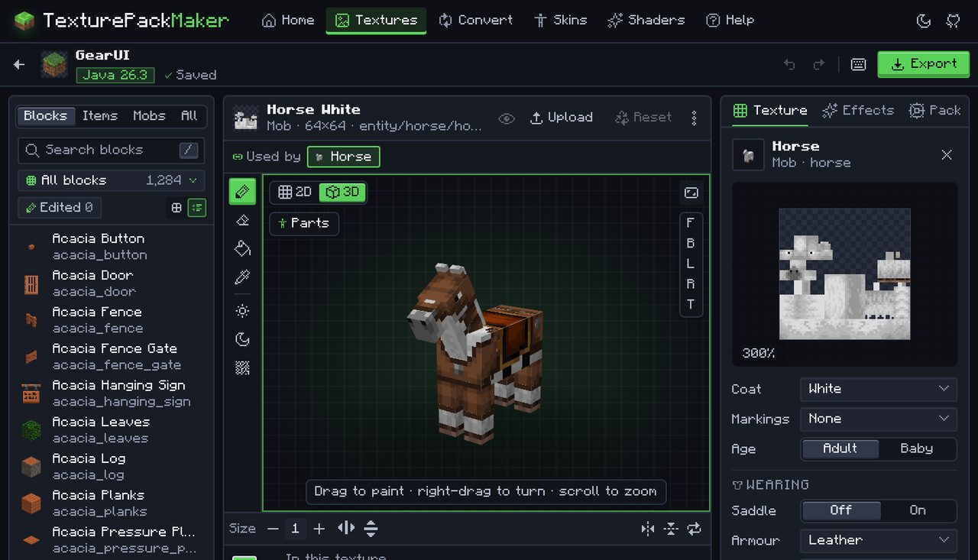The width and height of the screenshot is (978, 560).
Task: Switch to the Effects tab
Action: [x=858, y=111]
